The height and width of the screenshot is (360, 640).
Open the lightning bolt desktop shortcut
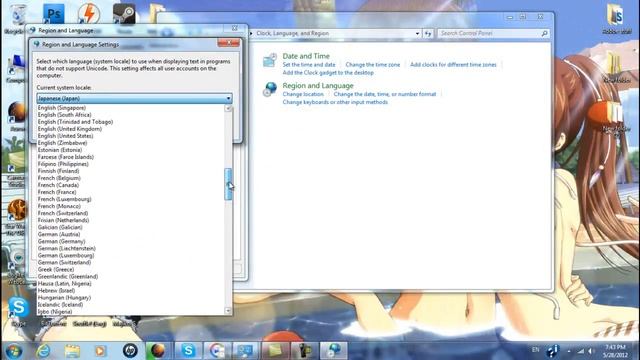[89, 14]
